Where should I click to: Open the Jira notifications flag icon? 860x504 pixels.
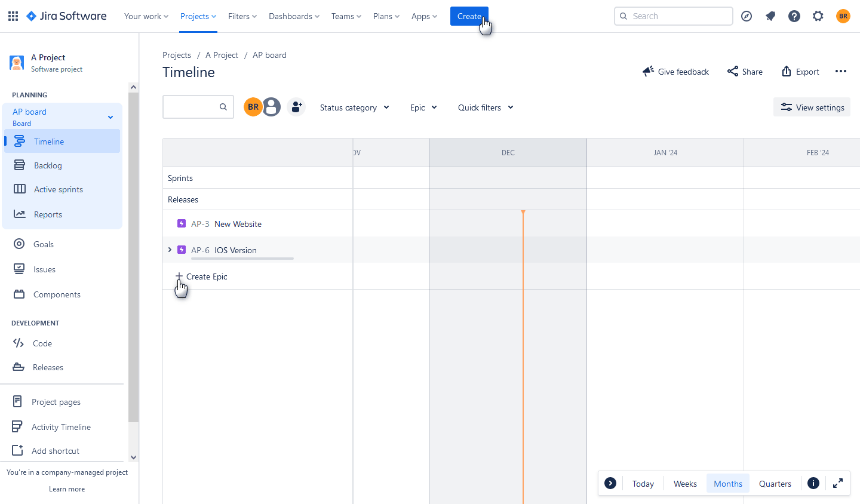coord(770,16)
